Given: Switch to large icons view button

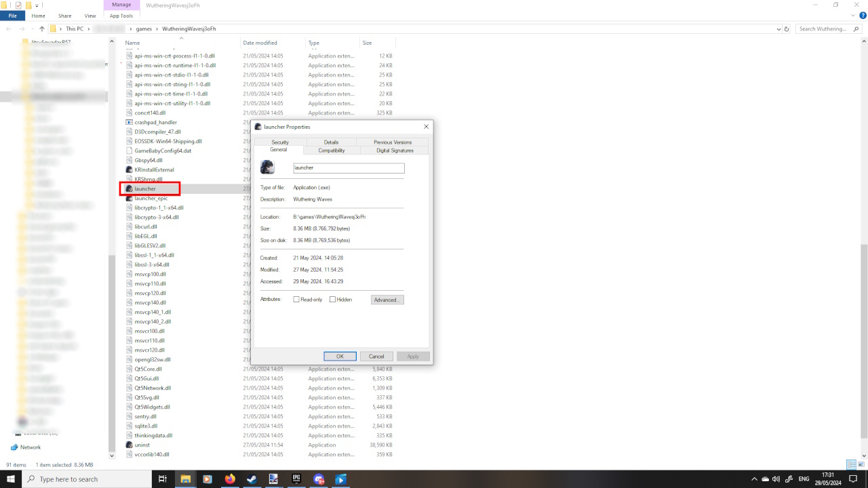Looking at the screenshot, I should click(x=861, y=465).
